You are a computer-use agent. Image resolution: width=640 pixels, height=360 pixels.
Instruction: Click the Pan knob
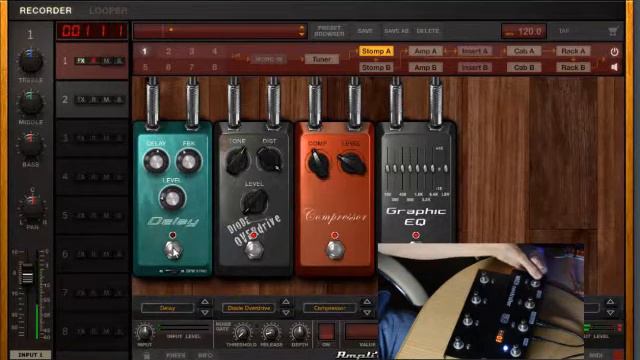pos(32,206)
